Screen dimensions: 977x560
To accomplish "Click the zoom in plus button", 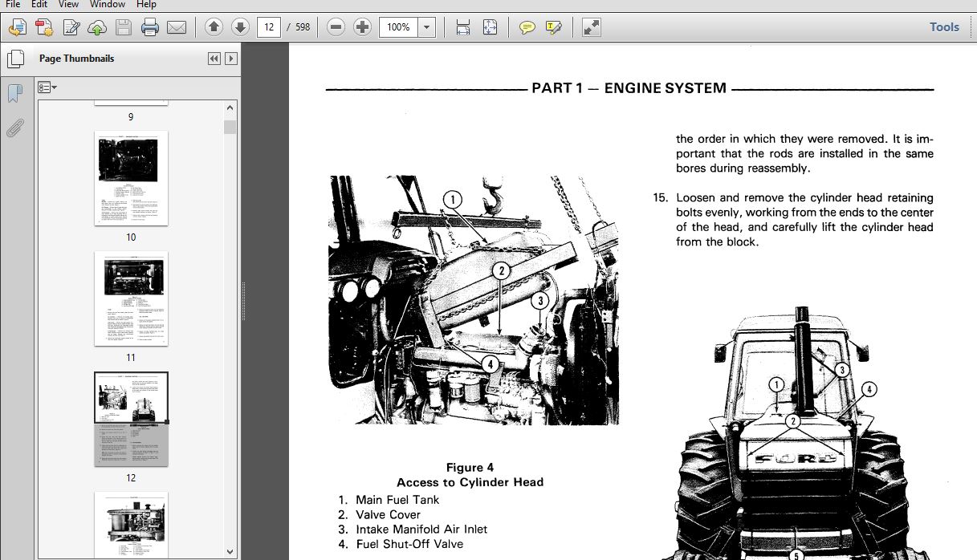I will pyautogui.click(x=363, y=27).
